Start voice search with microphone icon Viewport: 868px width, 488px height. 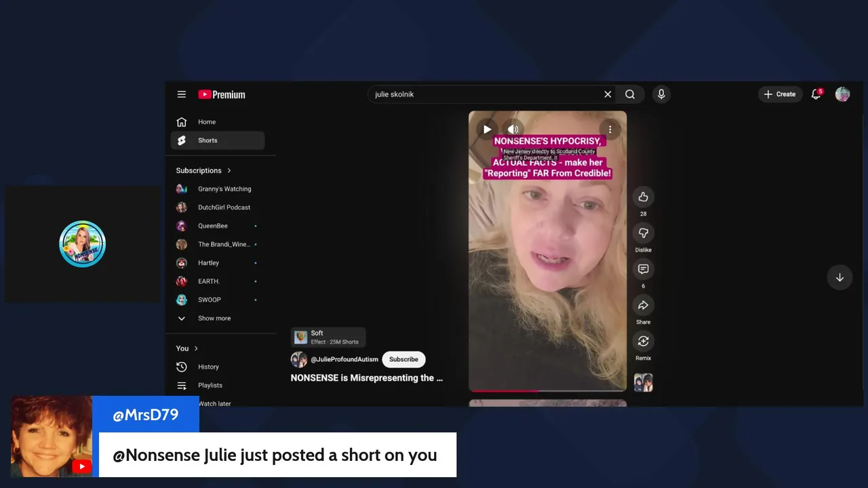point(661,94)
